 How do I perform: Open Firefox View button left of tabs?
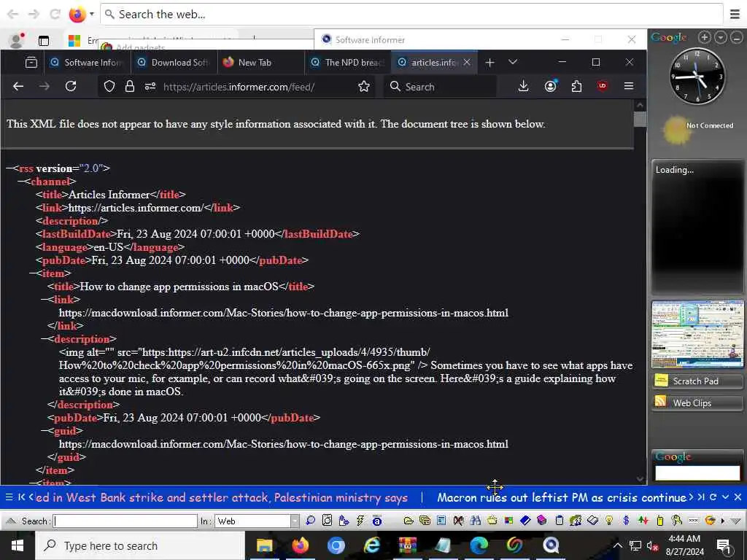[31, 63]
